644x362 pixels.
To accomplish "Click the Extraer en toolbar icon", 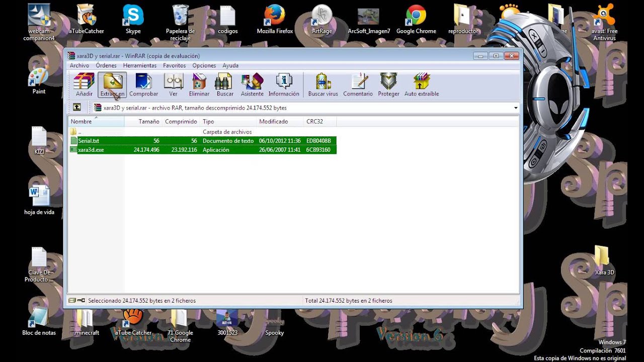I will (x=112, y=85).
